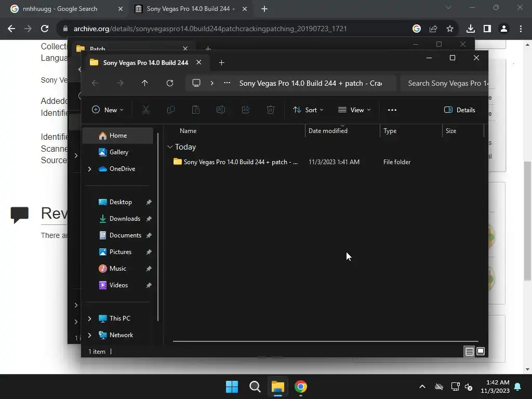Show hidden breadcrumb locations via address bar ellipsis

[227, 83]
